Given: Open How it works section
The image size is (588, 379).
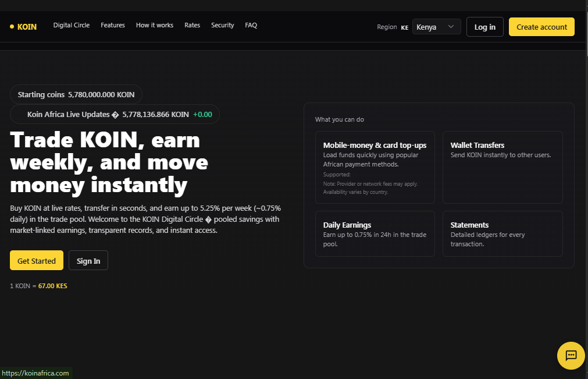Looking at the screenshot, I should (155, 25).
